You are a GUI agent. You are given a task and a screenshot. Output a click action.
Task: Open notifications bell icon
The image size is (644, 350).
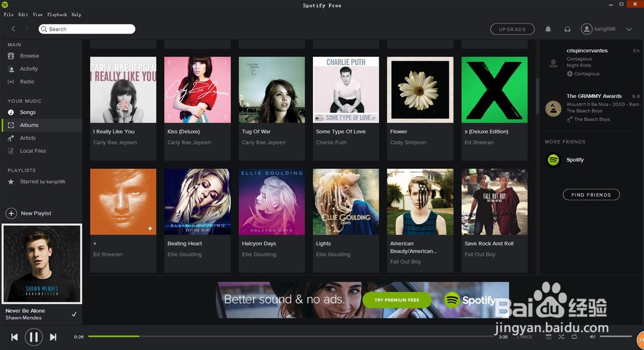coord(548,29)
